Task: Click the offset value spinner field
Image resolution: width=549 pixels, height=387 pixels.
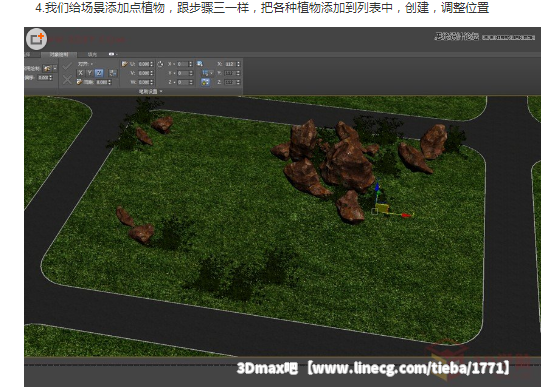Action: pos(102,82)
